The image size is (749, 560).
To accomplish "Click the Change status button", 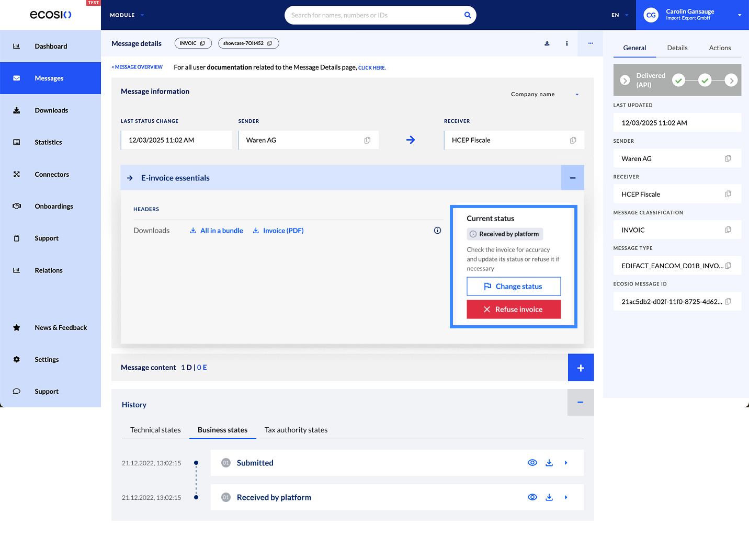I will [x=514, y=287].
